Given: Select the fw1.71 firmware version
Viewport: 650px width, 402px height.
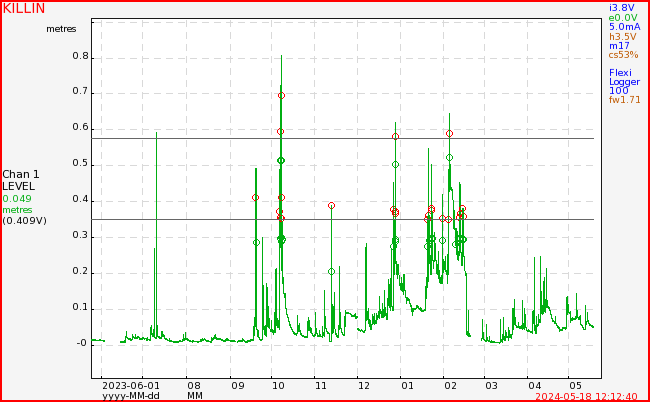Looking at the screenshot, I should [624, 100].
